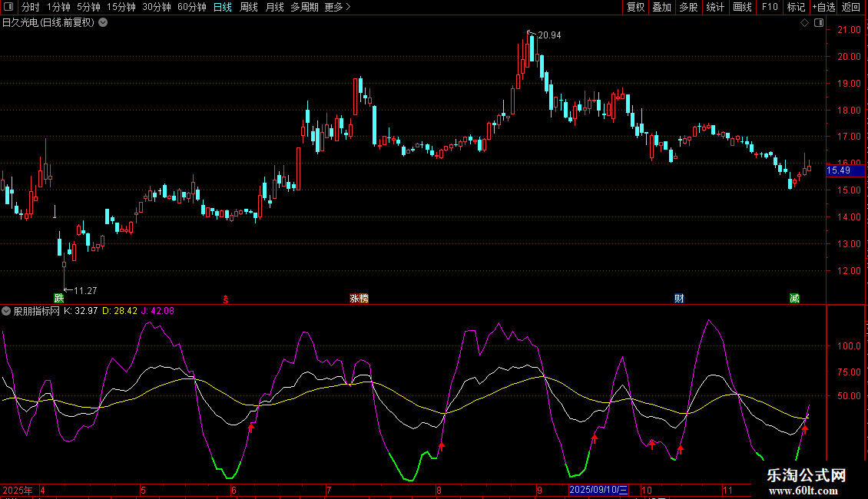Screen dimensions: 868x499
Task: Click the 2025/09/10 date marker on timeline
Action: 599,490
